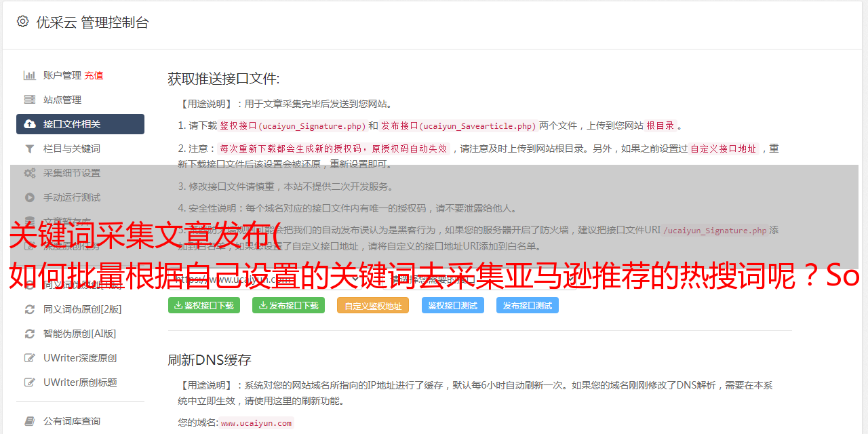Screen dimensions: 868x434
Task: Click the gears icon for 采集细节设置
Action: pyautogui.click(x=30, y=173)
